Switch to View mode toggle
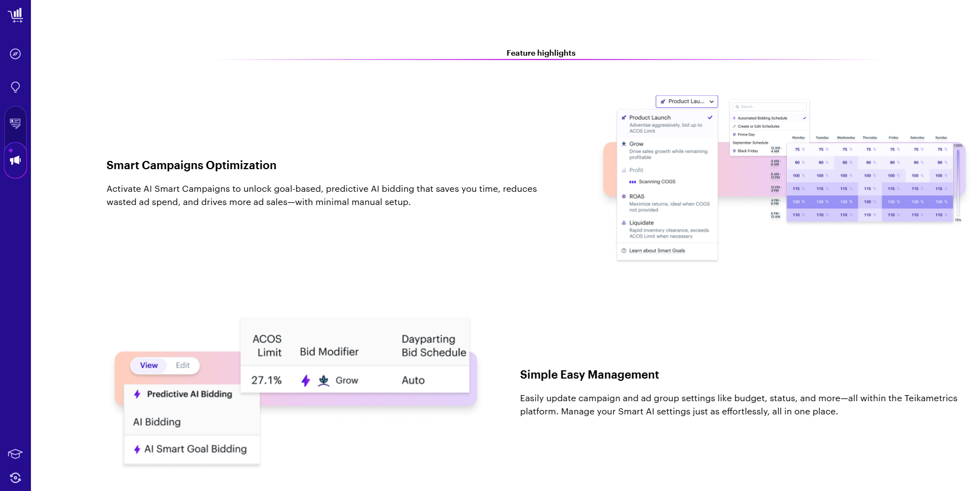This screenshot has height=491, width=980. pyautogui.click(x=149, y=365)
